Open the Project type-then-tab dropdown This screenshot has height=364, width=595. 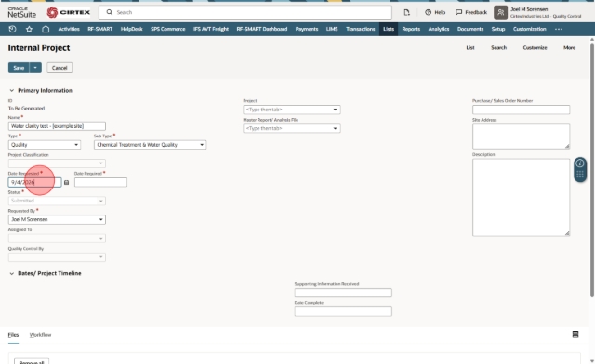292,110
